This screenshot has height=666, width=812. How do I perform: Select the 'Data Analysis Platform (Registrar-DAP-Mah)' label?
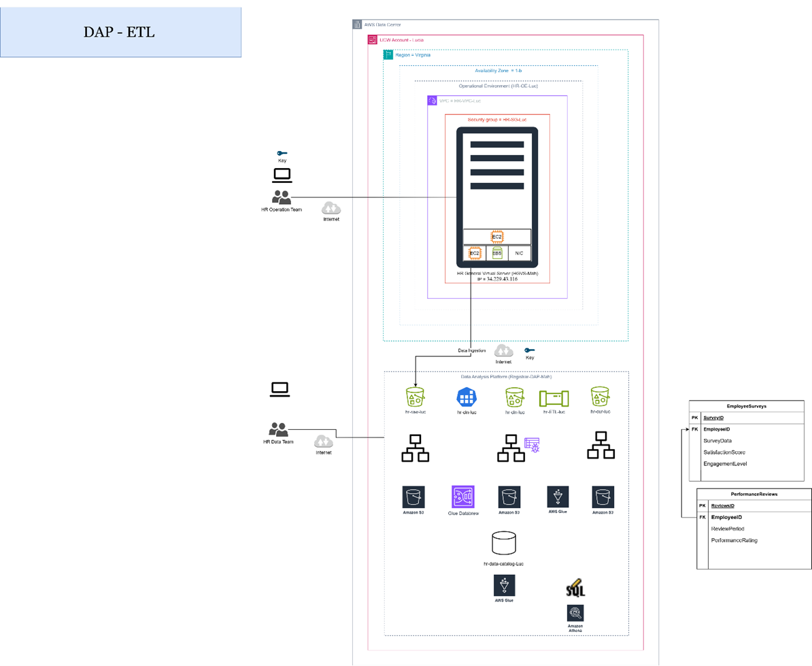click(506, 376)
